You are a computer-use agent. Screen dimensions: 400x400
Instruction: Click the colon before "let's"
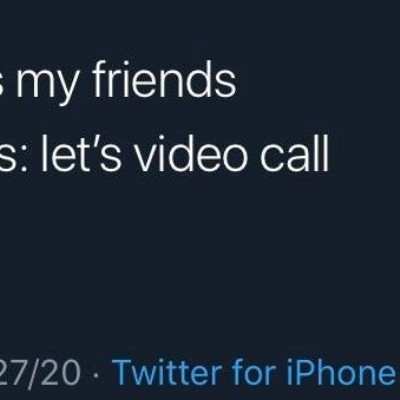[26, 158]
